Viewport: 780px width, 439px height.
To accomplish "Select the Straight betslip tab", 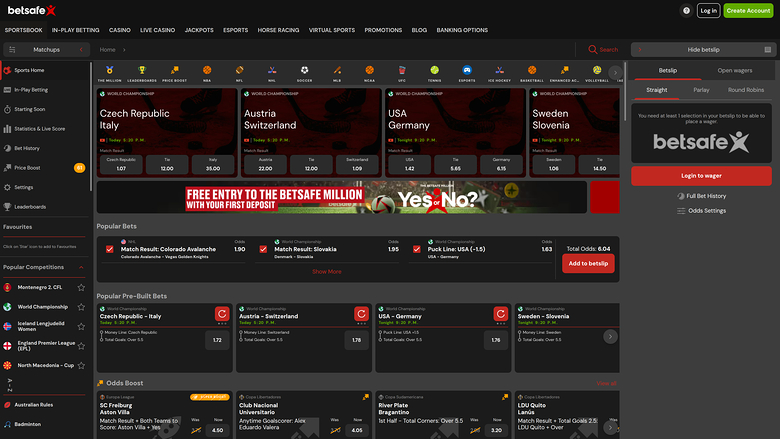I will coord(657,90).
